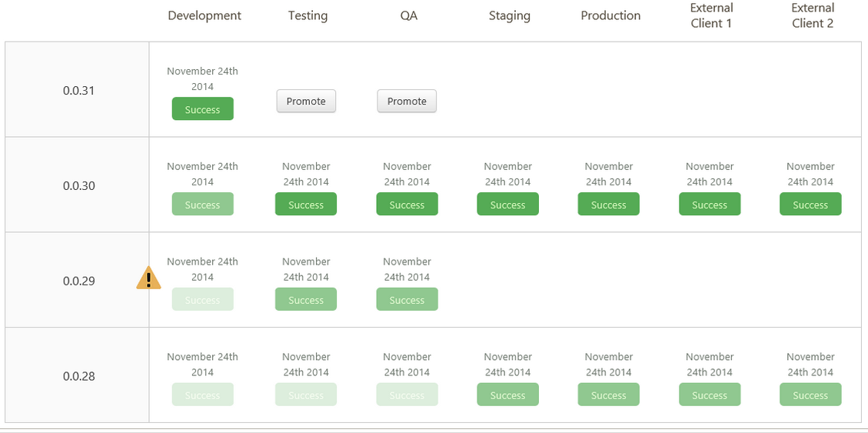
Task: Click the Staging column header
Action: pyautogui.click(x=509, y=15)
